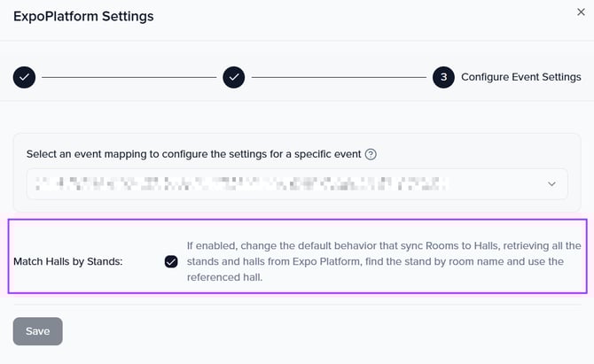Click the blurred selected event mapping value
Image resolution: width=594 pixels, height=364 pixels.
click(239, 184)
